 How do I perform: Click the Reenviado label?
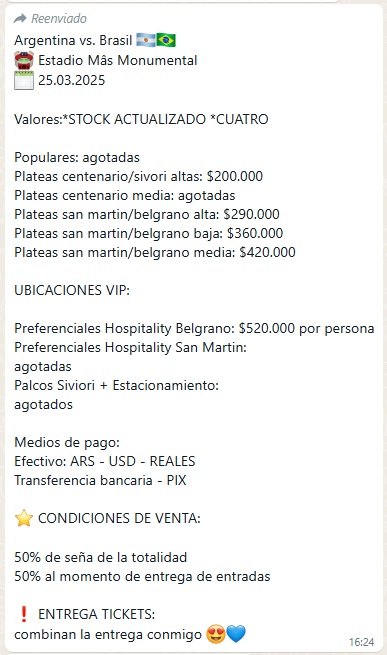59,19
